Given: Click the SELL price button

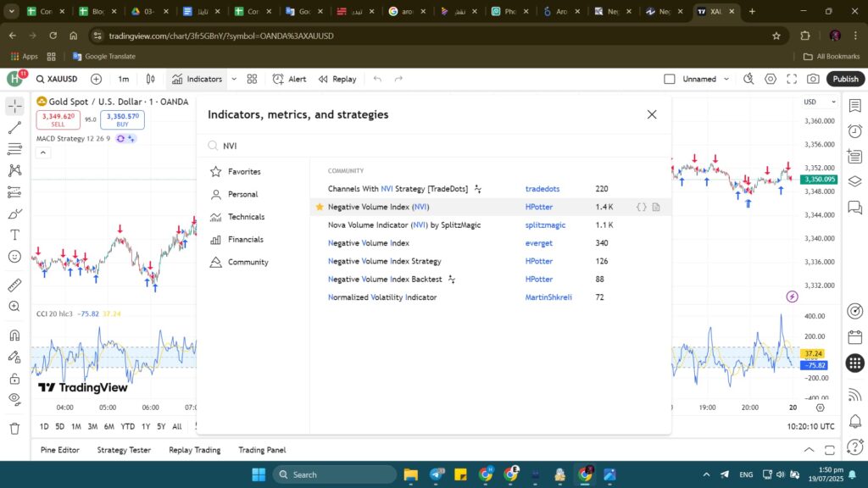Looking at the screenshot, I should click(58, 119).
